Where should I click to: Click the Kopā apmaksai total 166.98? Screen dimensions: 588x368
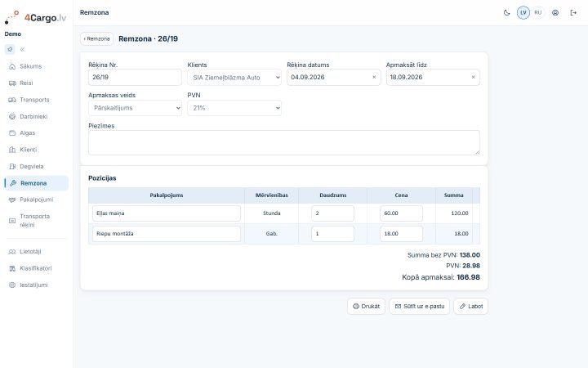[x=441, y=277]
